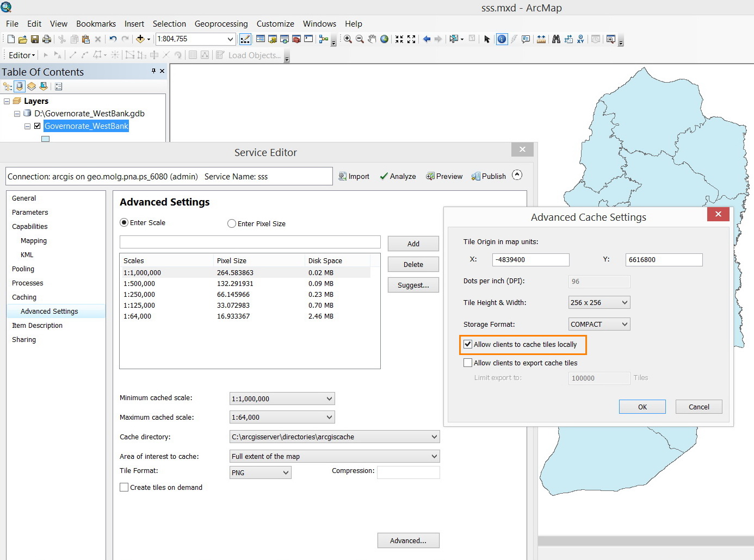Collapse the D:\Governorate_WestBank.gdb node
Viewport: 754px width, 560px height.
point(17,114)
